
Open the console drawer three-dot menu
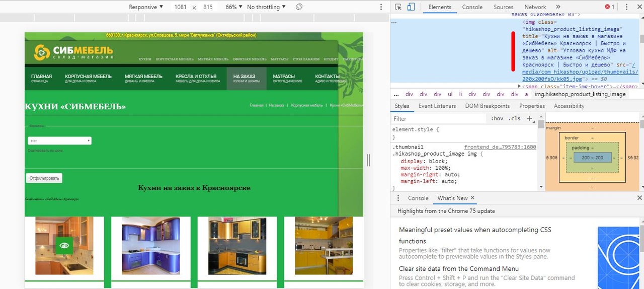[398, 198]
